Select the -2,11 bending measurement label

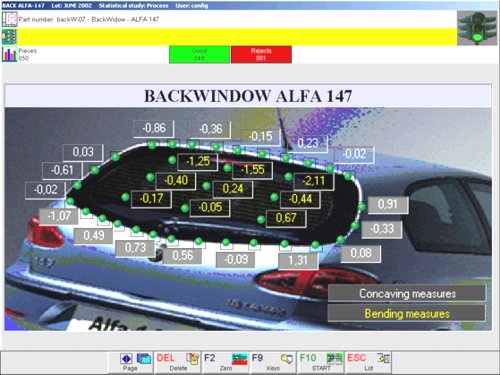click(x=314, y=181)
